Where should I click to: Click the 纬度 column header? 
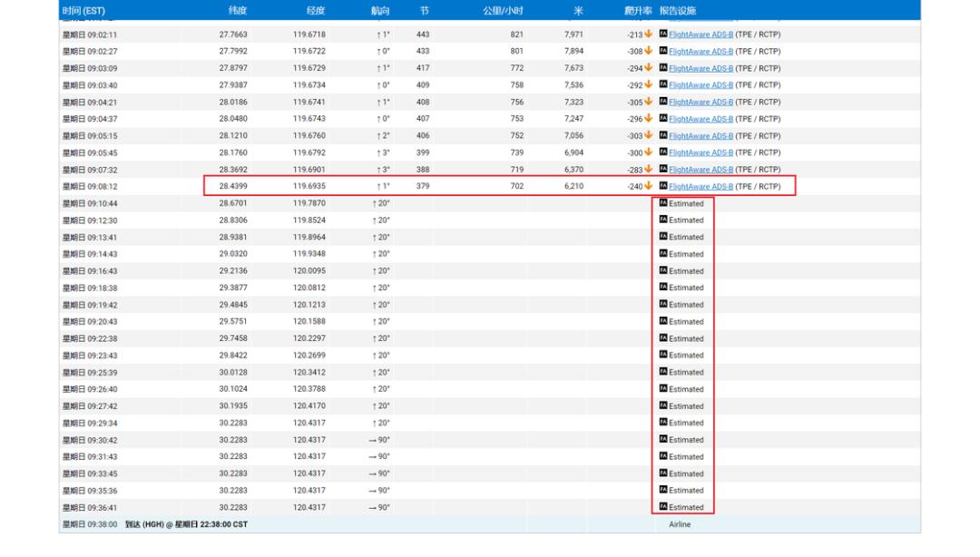238,11
